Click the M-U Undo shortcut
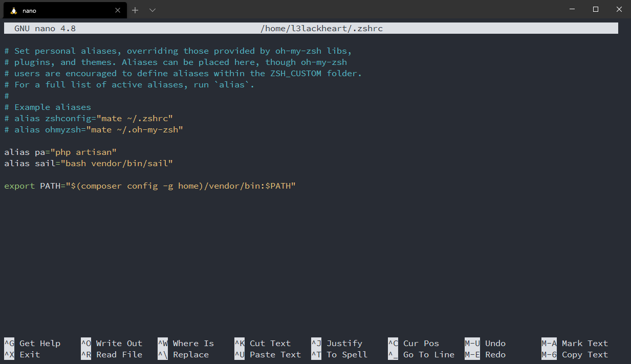631x364 pixels. pos(485,344)
